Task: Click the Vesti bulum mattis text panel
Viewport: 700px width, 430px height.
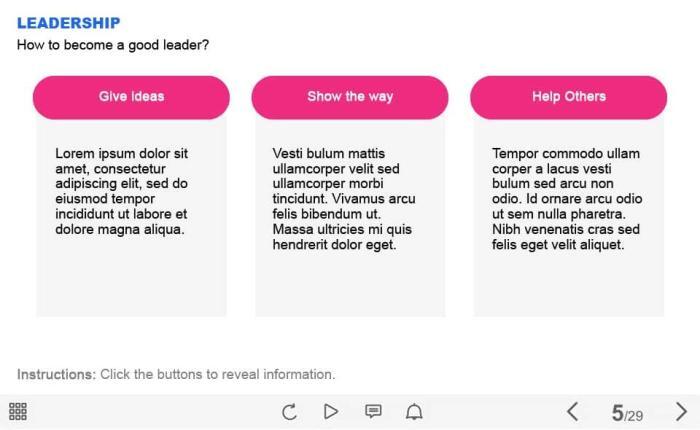Action: point(343,199)
